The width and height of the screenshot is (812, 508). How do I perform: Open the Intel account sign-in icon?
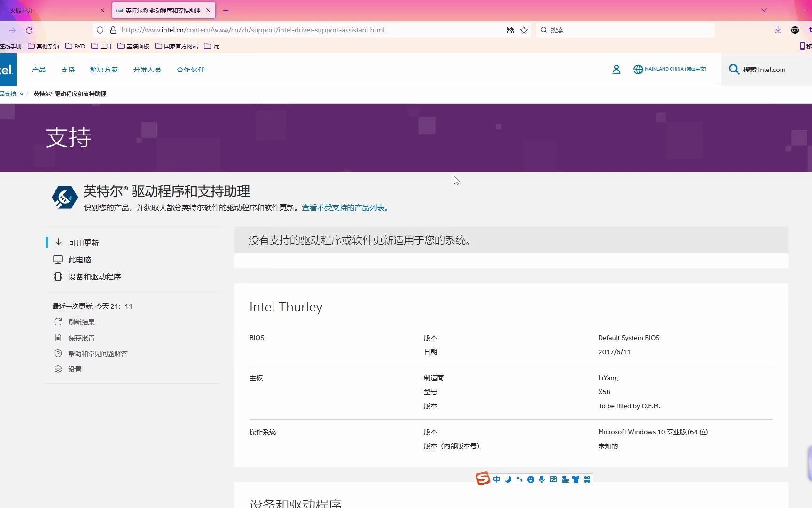pos(616,69)
